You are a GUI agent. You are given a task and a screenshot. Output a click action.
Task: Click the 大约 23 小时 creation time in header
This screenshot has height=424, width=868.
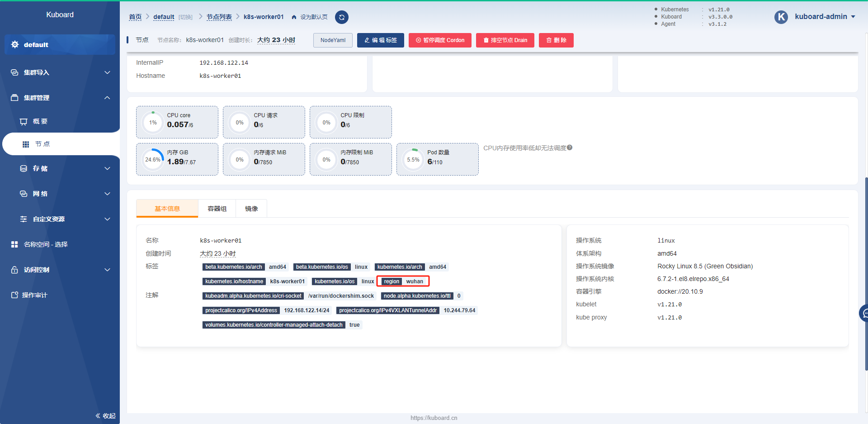pos(276,40)
